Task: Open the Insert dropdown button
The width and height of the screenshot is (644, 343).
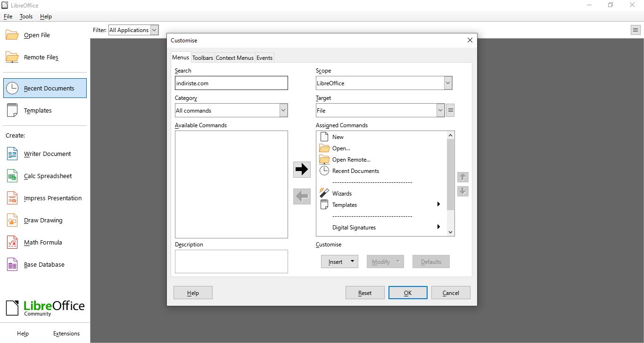Action: 339,261
